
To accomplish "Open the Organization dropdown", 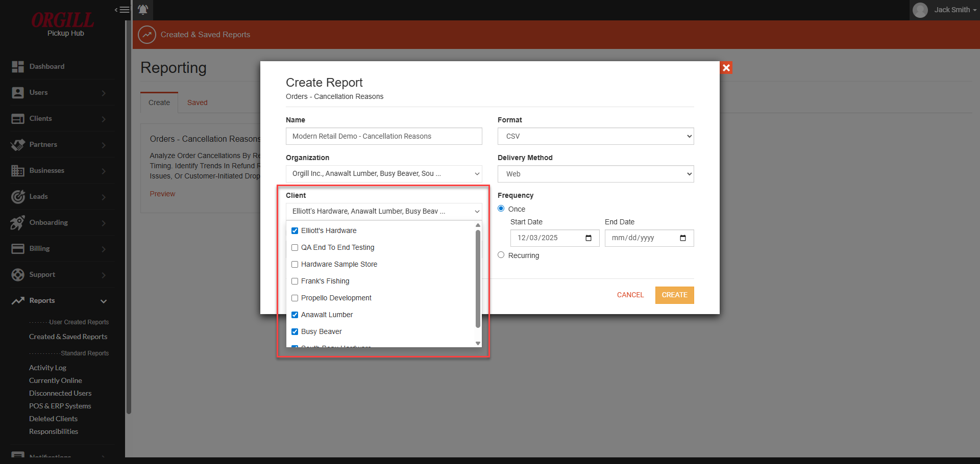I will click(x=384, y=174).
